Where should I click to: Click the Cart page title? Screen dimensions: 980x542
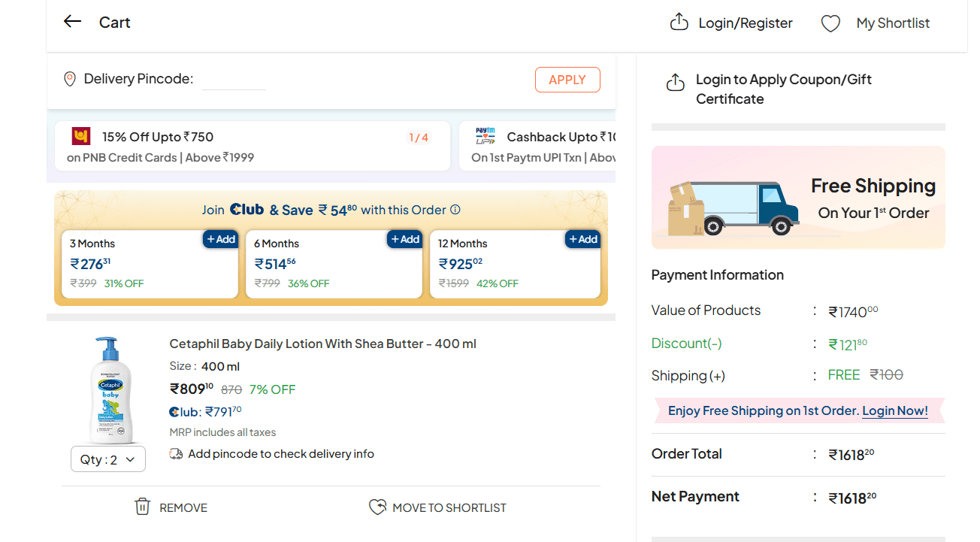pyautogui.click(x=115, y=23)
